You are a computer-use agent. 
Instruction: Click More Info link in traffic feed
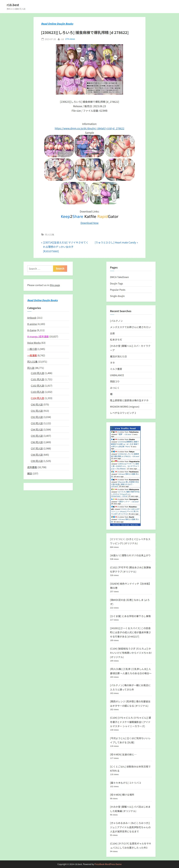pos(134,525)
